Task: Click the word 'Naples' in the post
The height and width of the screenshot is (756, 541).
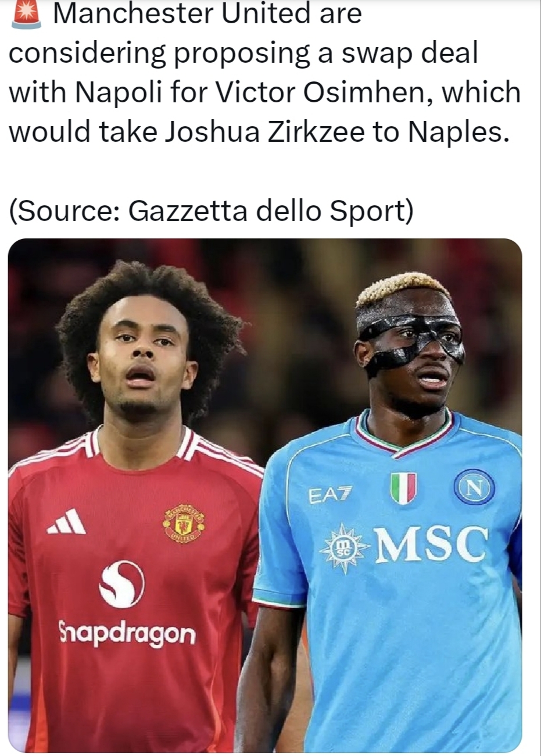Action: (x=456, y=132)
